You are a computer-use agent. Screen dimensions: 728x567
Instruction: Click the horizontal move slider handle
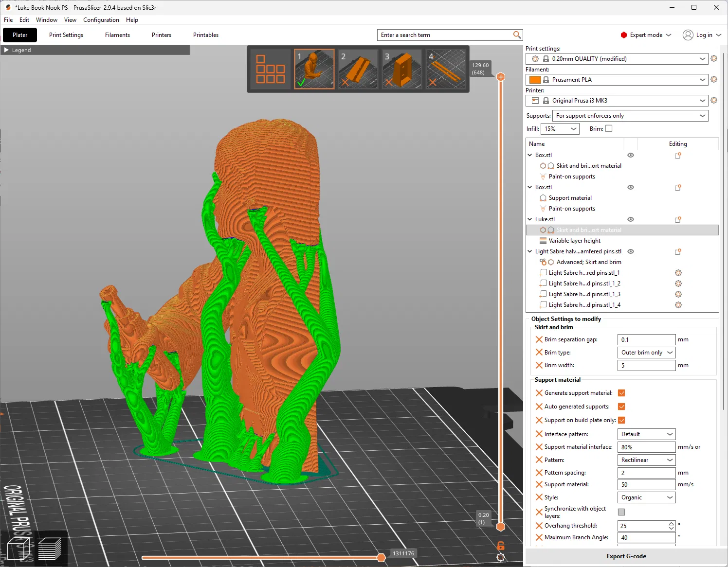(x=382, y=557)
